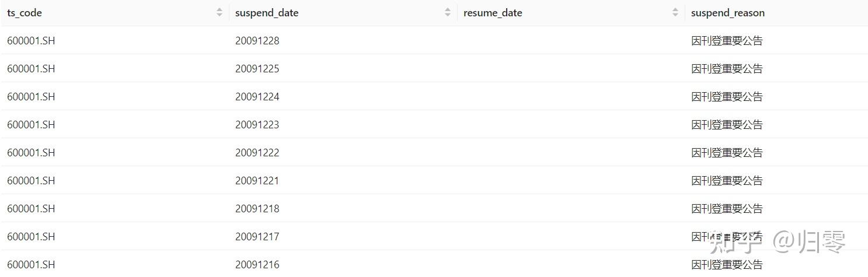Screen dimensions: 868x277
Task: Click the 20091224 date cell
Action: click(257, 97)
